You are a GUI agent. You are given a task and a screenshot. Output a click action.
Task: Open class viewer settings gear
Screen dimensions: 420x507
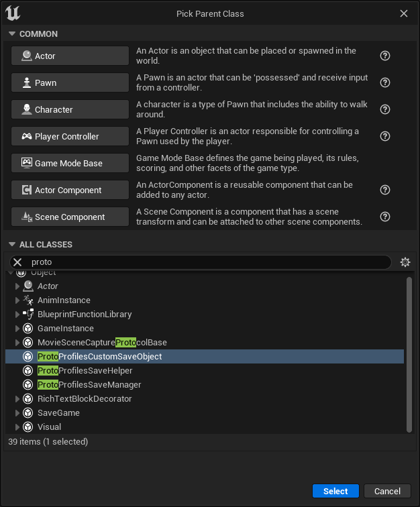(405, 262)
